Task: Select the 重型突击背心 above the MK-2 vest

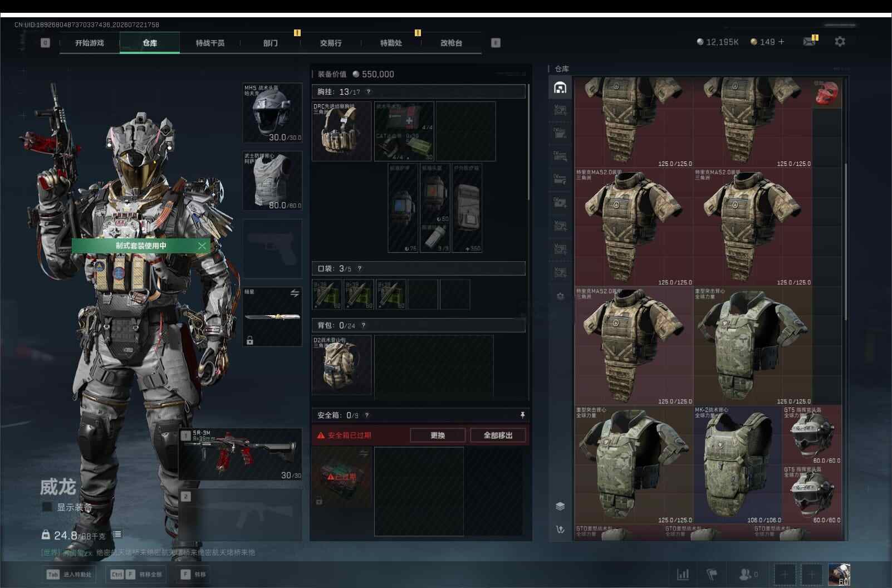Action: (x=753, y=346)
